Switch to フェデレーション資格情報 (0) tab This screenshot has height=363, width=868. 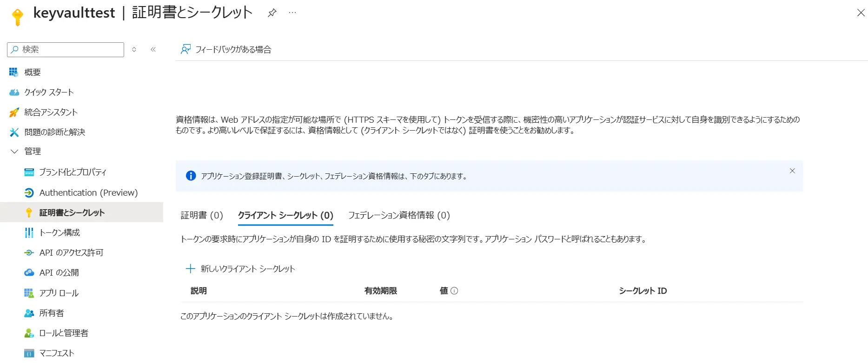399,215
